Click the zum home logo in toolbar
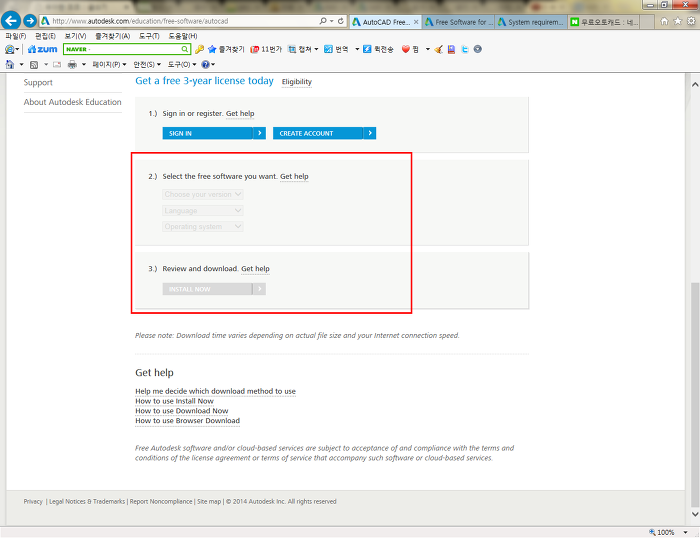This screenshot has width=700, height=538. click(x=42, y=49)
